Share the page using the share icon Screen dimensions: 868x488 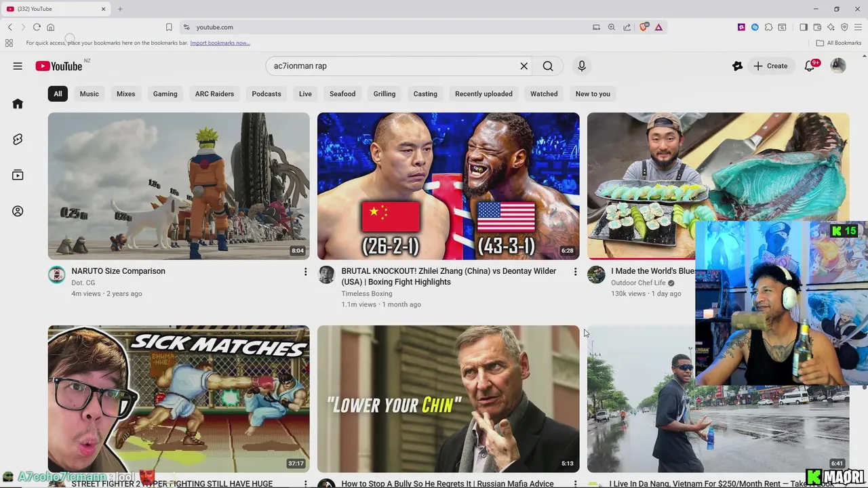click(627, 27)
